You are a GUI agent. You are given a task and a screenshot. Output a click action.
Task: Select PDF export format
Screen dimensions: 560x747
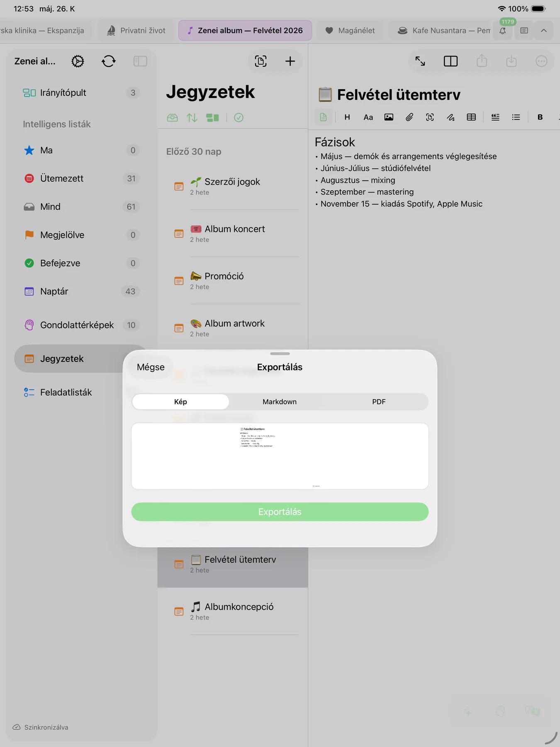[379, 402]
